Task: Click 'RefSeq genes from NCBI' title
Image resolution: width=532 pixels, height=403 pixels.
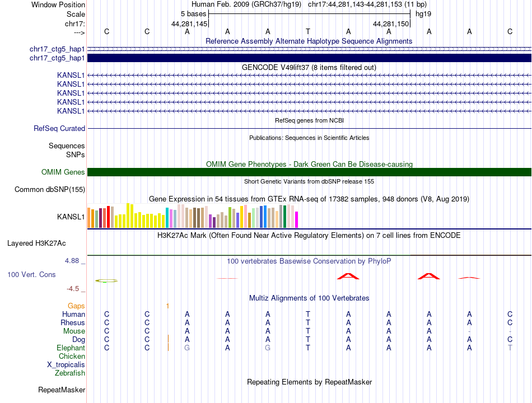Action: point(310,120)
